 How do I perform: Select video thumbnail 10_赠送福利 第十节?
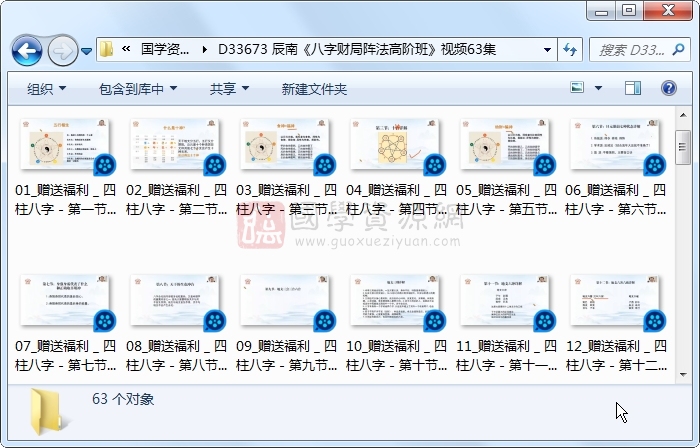point(396,301)
